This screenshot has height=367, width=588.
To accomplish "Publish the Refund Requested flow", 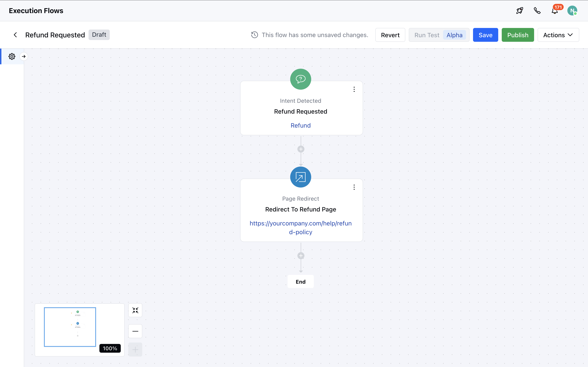I will (517, 35).
